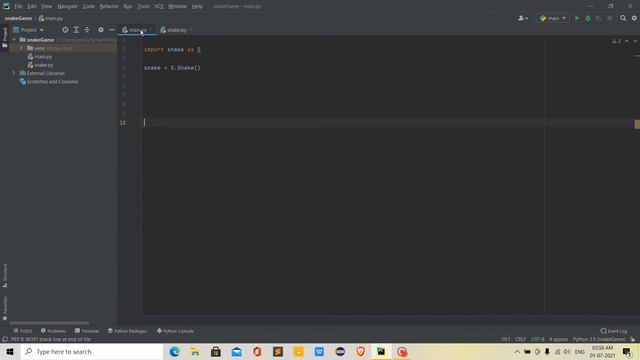Screen dimensions: 640x360
Task: Open the Project view selector dropdown
Action: click(28, 30)
